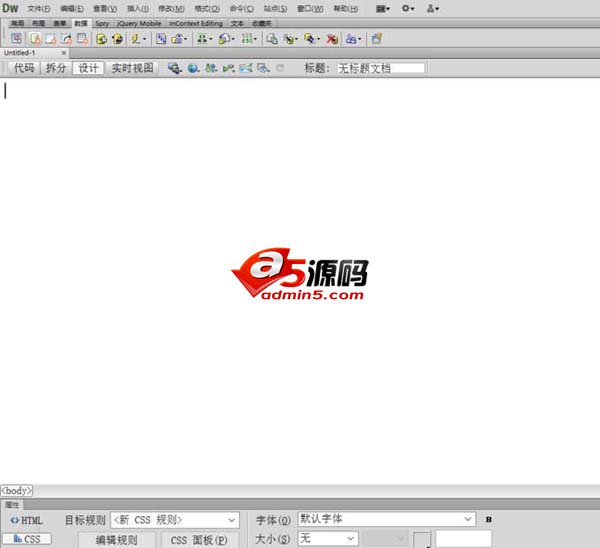
Task: Insert a Spry Repeat List
Action: (82, 39)
